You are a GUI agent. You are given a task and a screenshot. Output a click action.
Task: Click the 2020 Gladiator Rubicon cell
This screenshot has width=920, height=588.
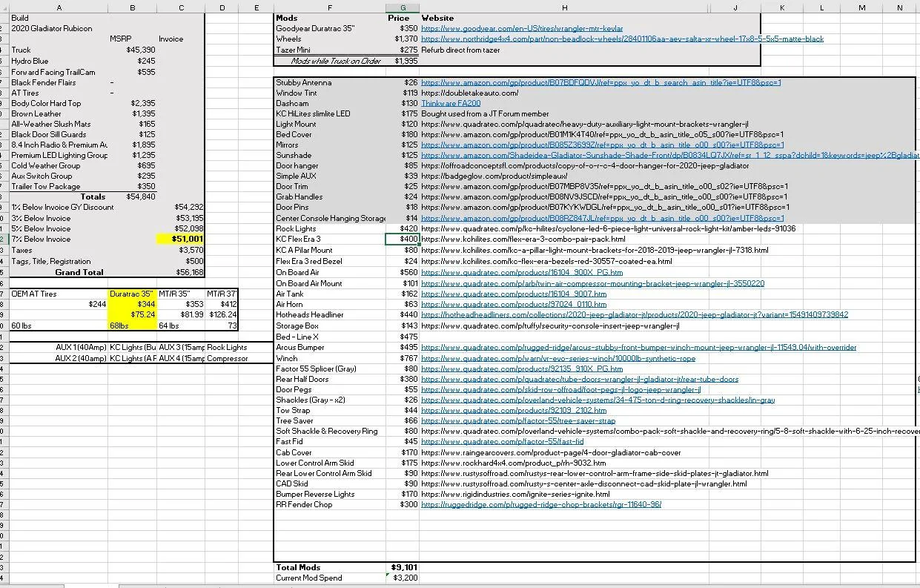tap(59, 28)
